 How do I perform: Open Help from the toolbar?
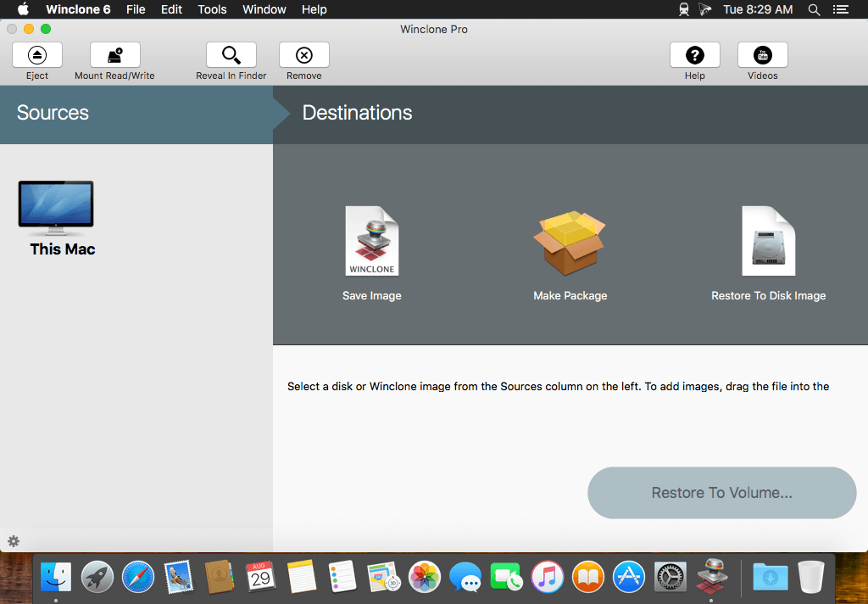(695, 55)
